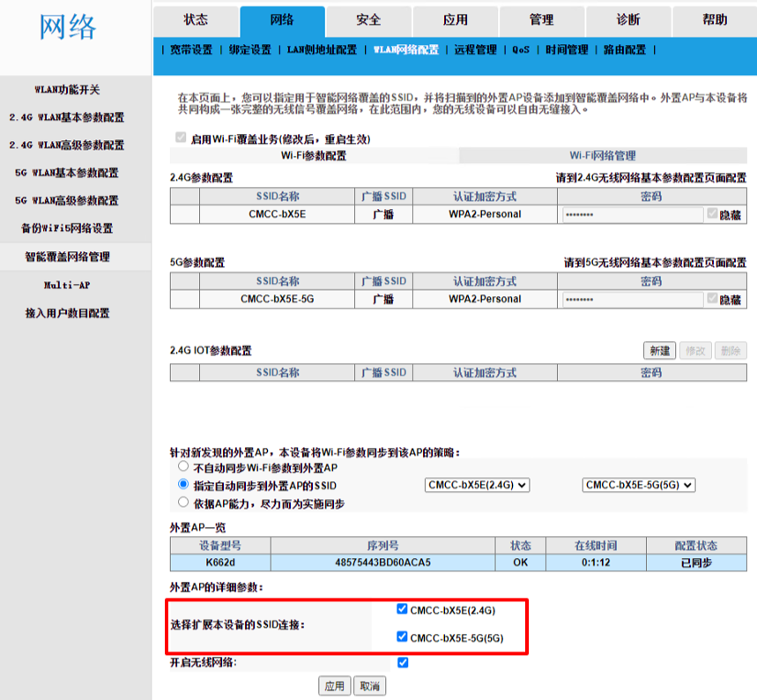This screenshot has height=700, width=757.
Task: Select the 网络 top tab
Action: pos(282,19)
